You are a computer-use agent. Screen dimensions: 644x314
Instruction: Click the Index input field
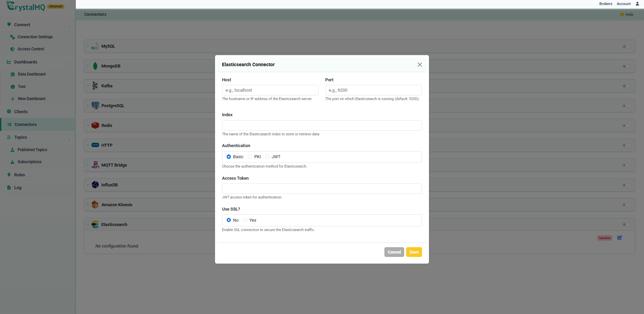pos(322,125)
